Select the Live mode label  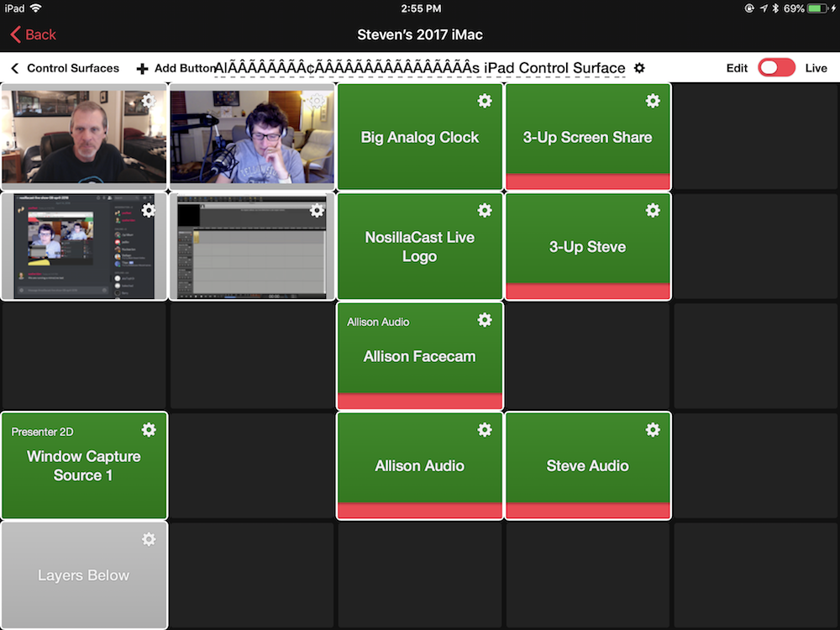[x=816, y=68]
